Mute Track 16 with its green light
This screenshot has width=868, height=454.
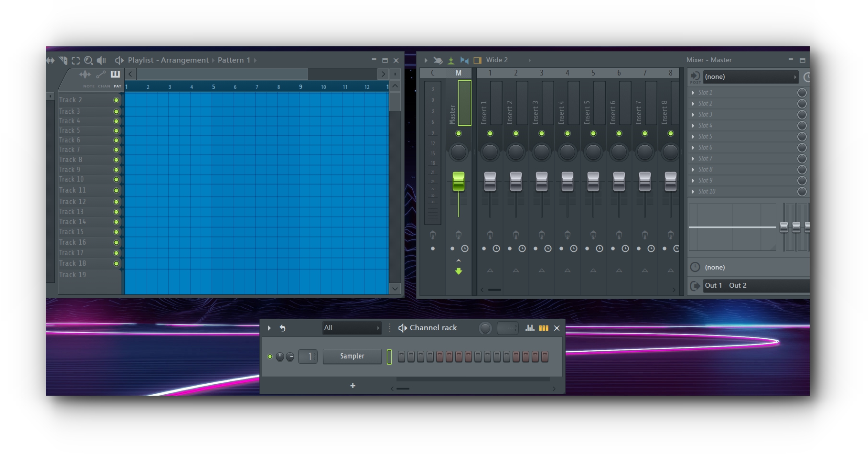[x=116, y=242]
